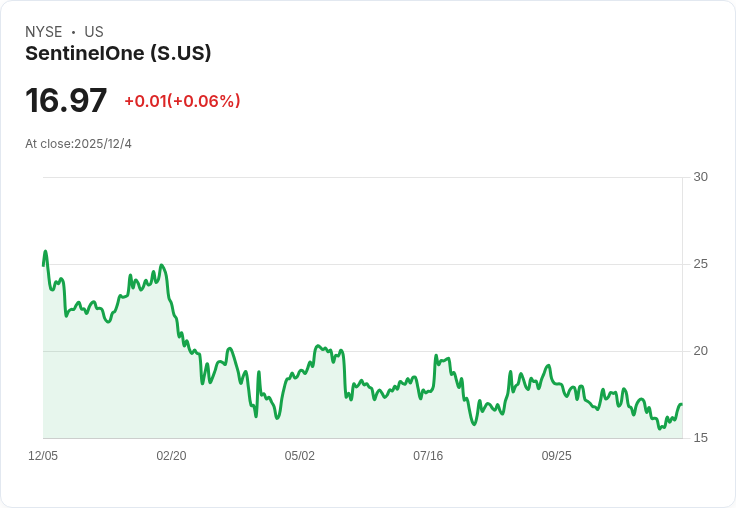Click the 15 value on the y-axis
This screenshot has height=508, width=736.
click(x=700, y=438)
